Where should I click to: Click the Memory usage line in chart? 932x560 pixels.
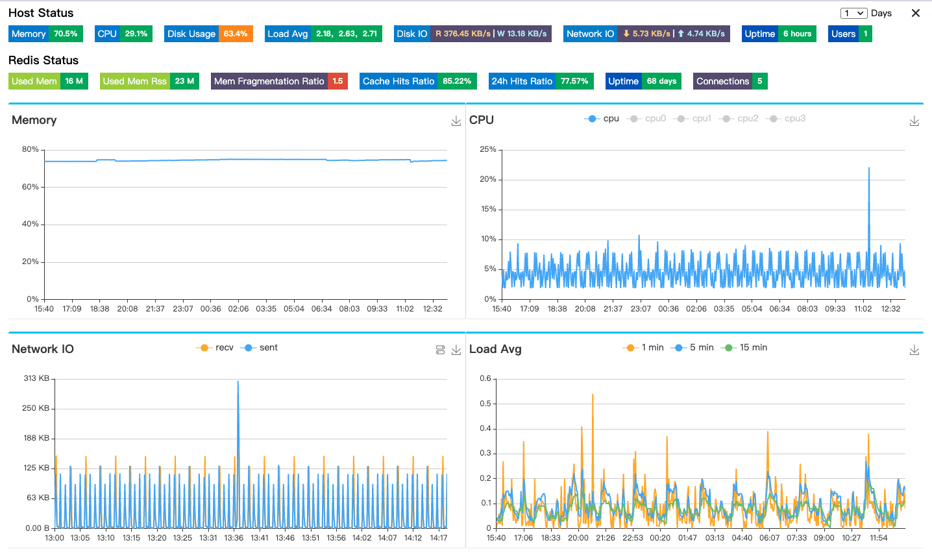pos(247,160)
